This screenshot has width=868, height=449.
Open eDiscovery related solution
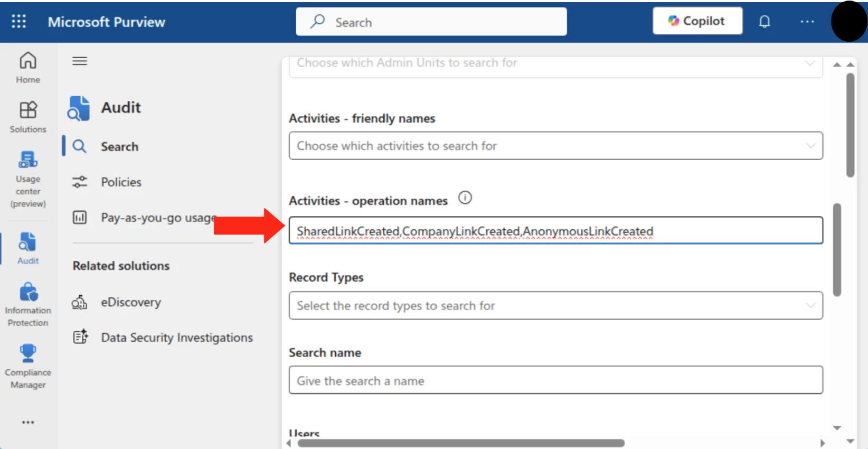point(131,302)
